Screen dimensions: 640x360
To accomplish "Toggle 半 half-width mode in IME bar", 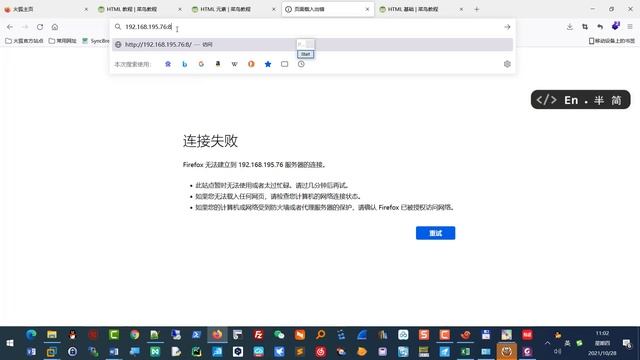I will coord(599,100).
